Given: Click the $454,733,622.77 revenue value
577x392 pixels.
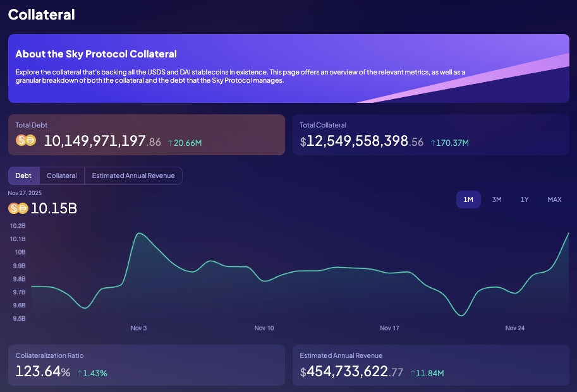Looking at the screenshot, I should 351,371.
